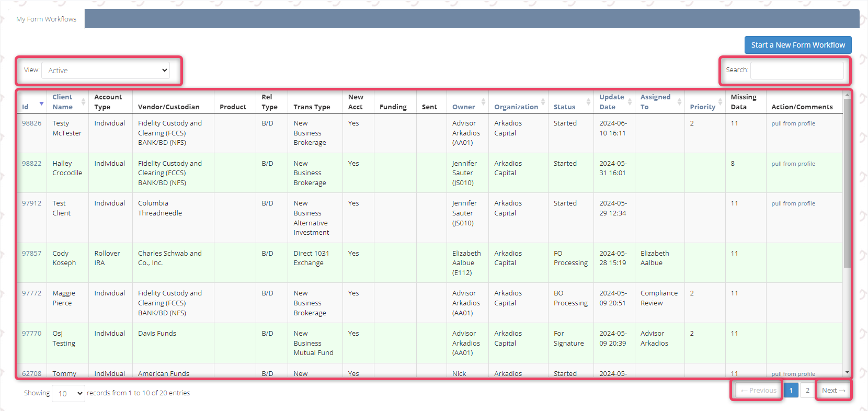Sort table by Client Name column
The height and width of the screenshot is (411, 868).
[68, 102]
